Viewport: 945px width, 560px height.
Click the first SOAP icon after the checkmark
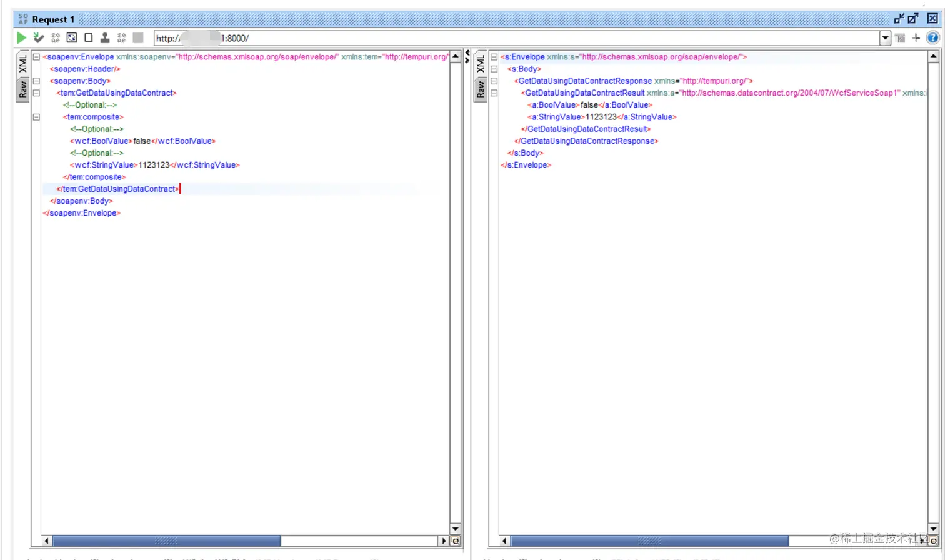point(56,38)
